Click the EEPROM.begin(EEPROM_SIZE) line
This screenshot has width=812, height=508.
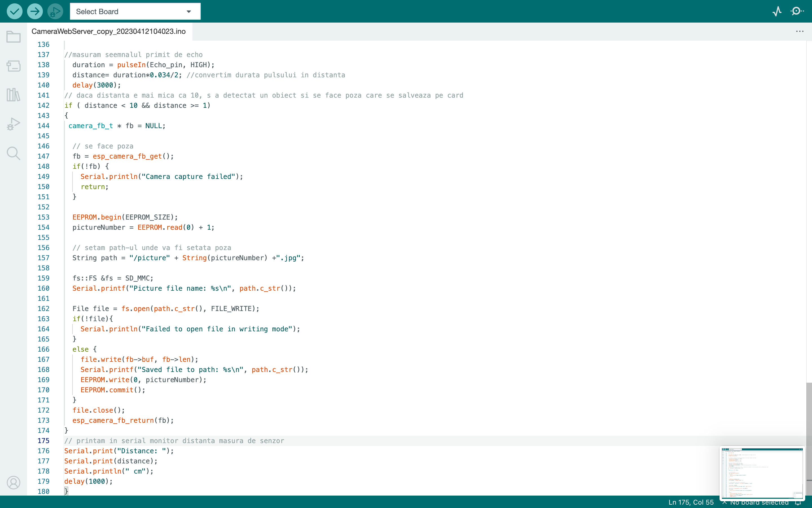(x=125, y=217)
